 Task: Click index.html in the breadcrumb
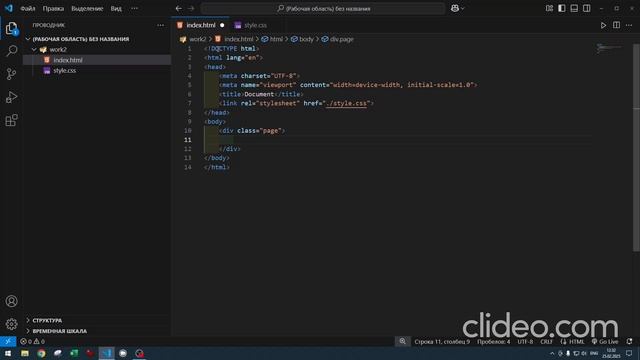tap(239, 39)
